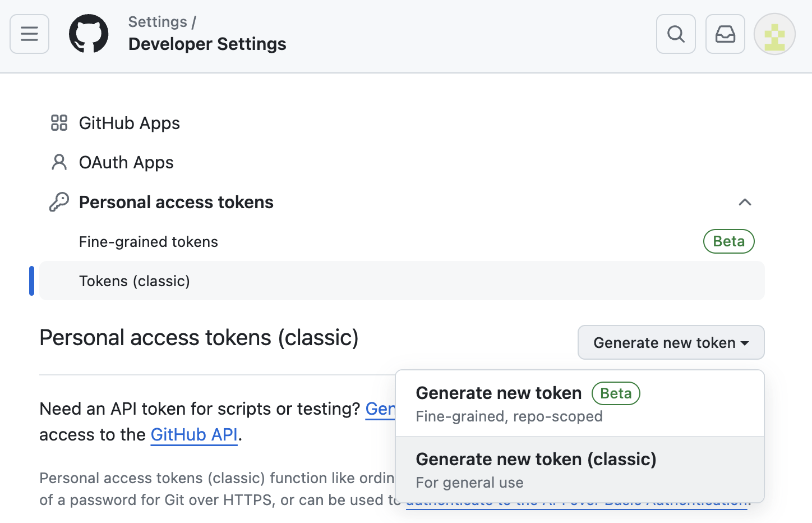Click the key icon beside Personal access tokens
The height and width of the screenshot is (523, 812).
click(59, 202)
